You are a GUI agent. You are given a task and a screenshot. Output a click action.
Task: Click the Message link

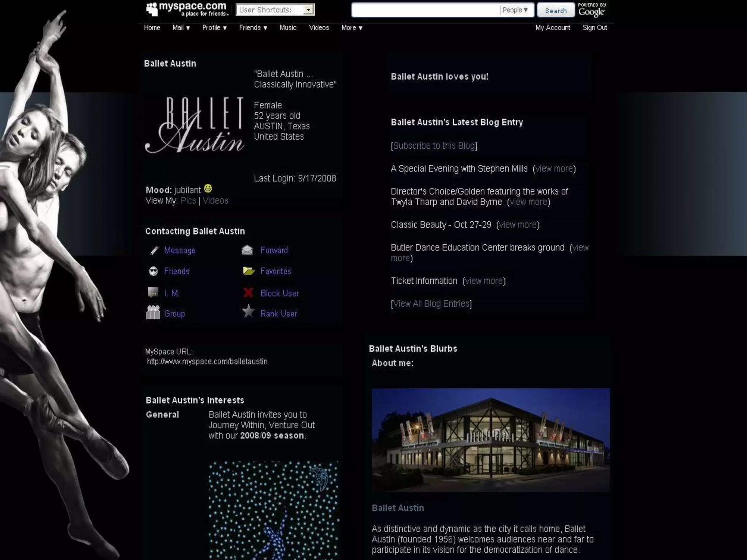[180, 250]
